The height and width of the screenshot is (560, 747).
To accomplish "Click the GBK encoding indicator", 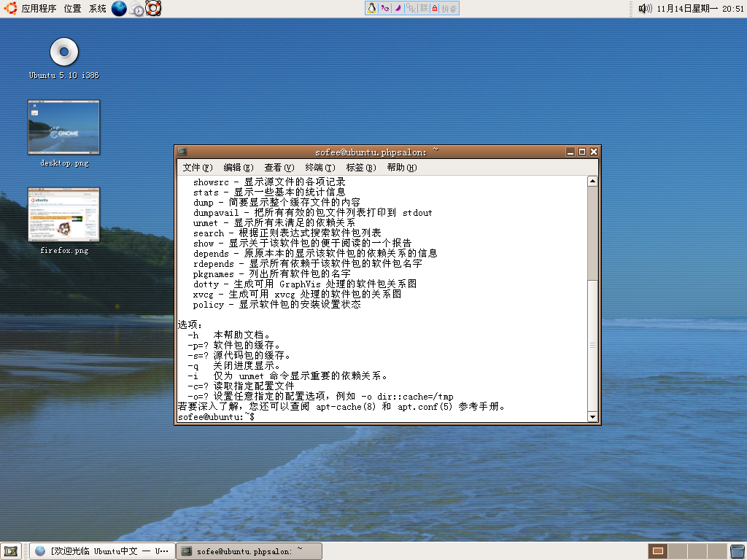I will [411, 8].
